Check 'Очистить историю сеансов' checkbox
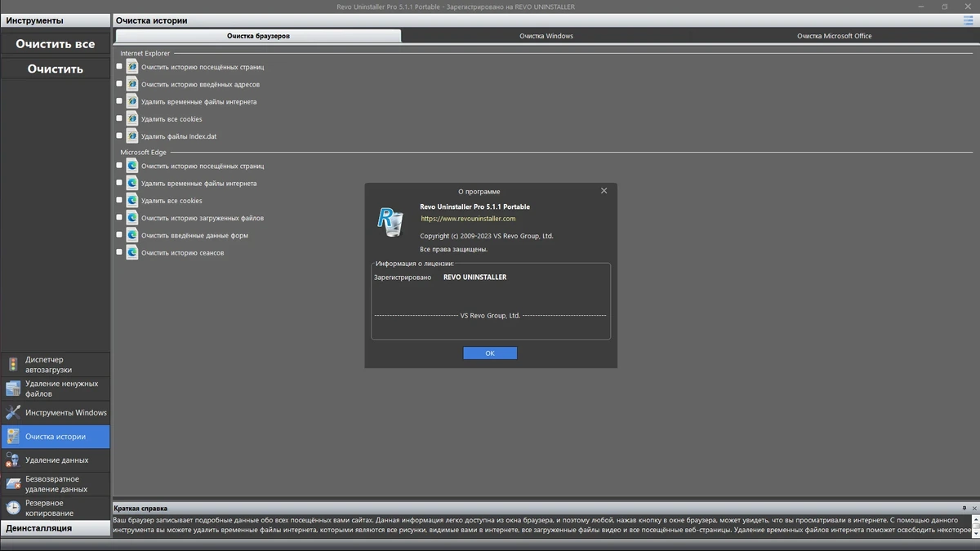The image size is (980, 551). click(x=119, y=252)
